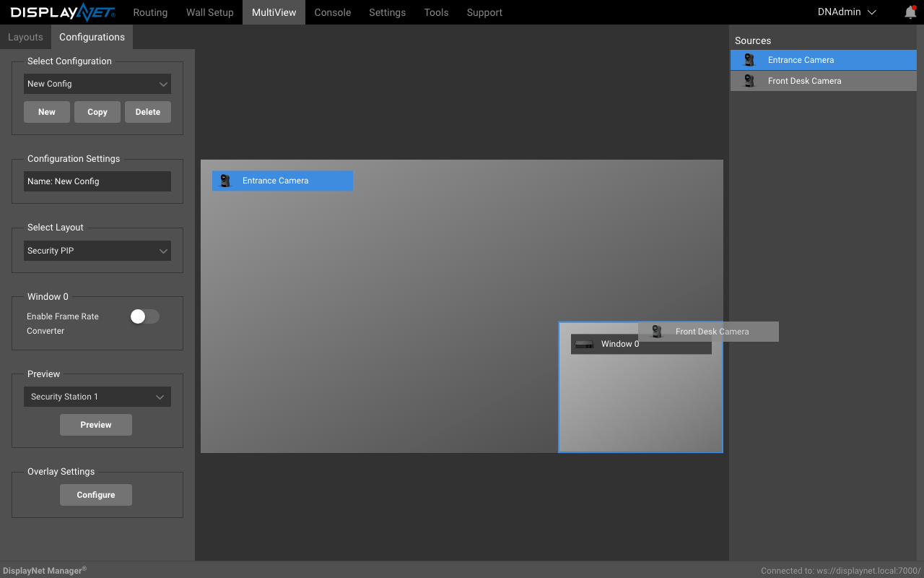924x578 pixels.
Task: Expand the DNAdmin user menu
Action: (847, 12)
